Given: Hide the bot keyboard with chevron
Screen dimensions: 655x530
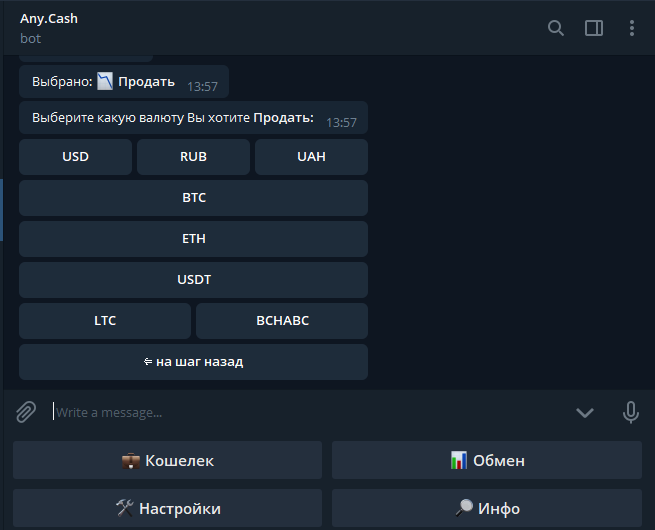Looking at the screenshot, I should tap(585, 413).
